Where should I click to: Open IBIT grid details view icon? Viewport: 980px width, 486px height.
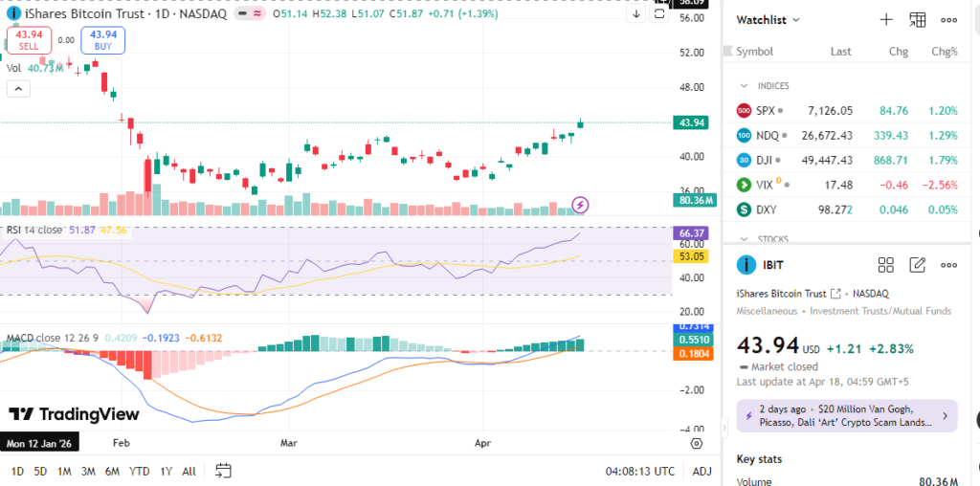(x=886, y=265)
